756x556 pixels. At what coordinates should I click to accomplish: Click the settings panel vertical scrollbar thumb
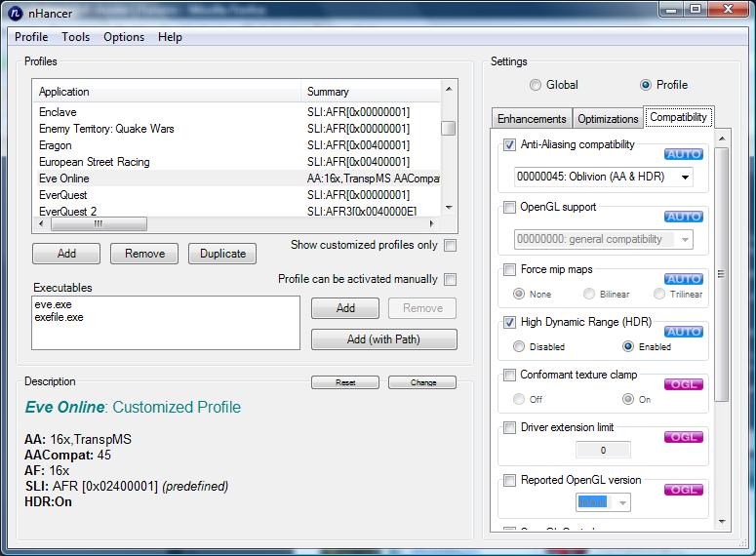721,274
